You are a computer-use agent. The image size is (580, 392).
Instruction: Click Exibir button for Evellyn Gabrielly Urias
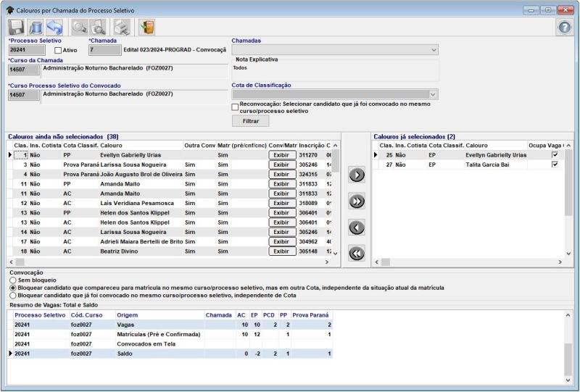[281, 155]
